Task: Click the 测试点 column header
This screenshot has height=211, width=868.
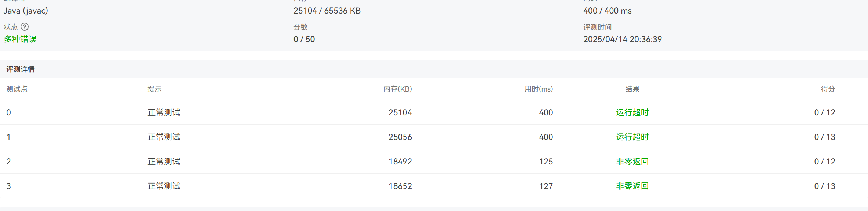Action: coord(17,89)
